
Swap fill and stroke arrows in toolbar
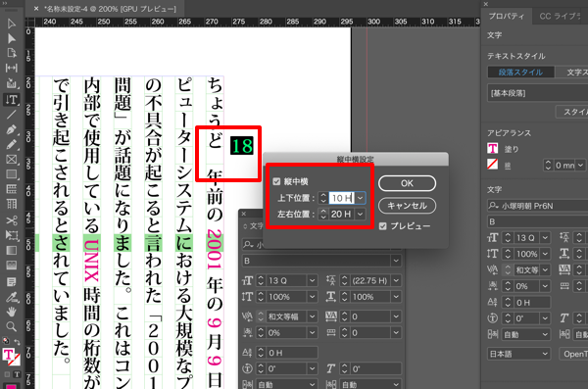point(17,342)
